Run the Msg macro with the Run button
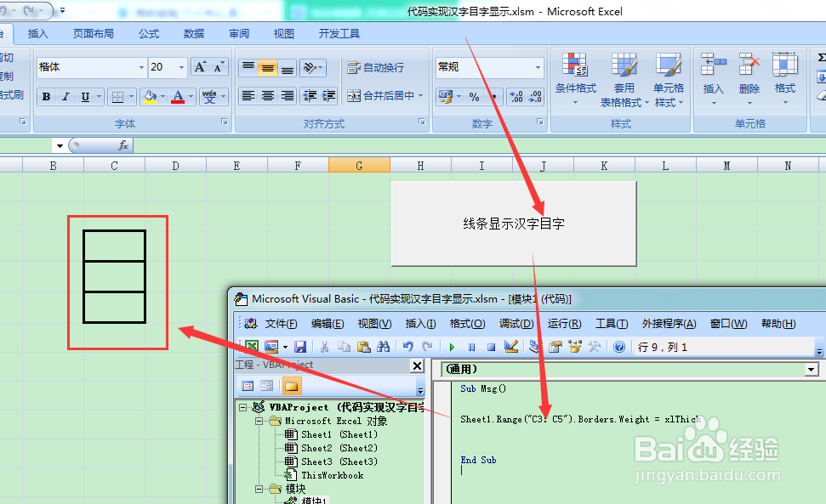The width and height of the screenshot is (826, 504). [x=452, y=346]
